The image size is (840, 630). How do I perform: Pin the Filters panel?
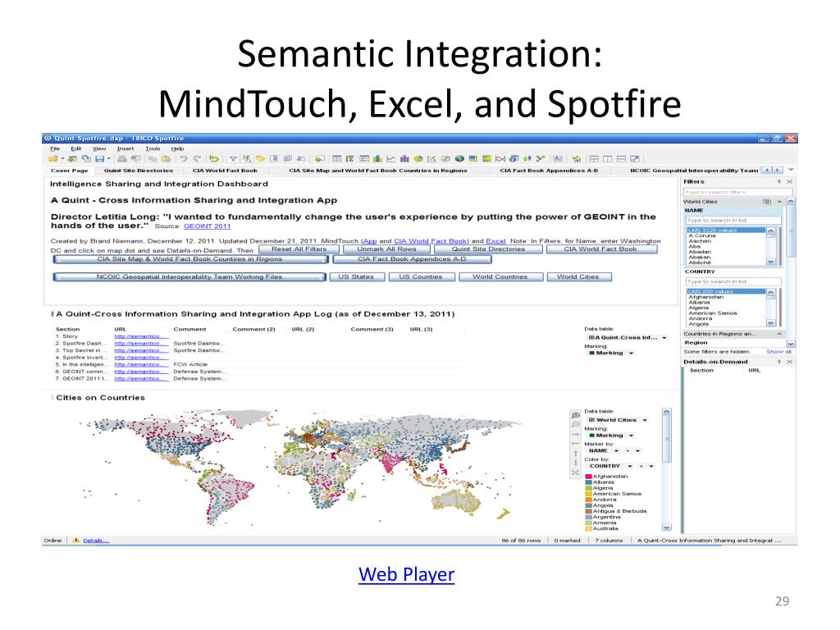[779, 181]
